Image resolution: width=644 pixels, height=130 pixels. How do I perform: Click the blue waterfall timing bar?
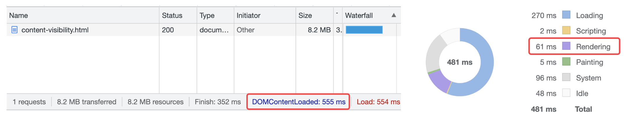coord(364,30)
